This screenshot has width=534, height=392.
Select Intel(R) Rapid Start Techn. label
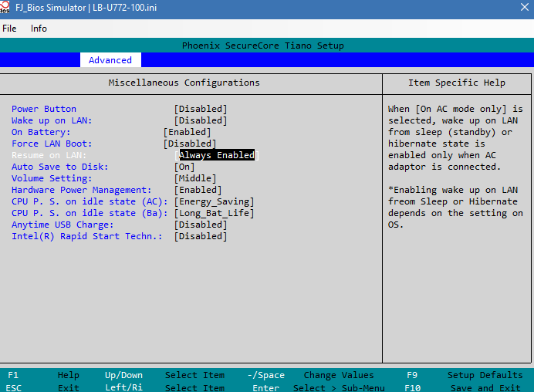click(87, 236)
